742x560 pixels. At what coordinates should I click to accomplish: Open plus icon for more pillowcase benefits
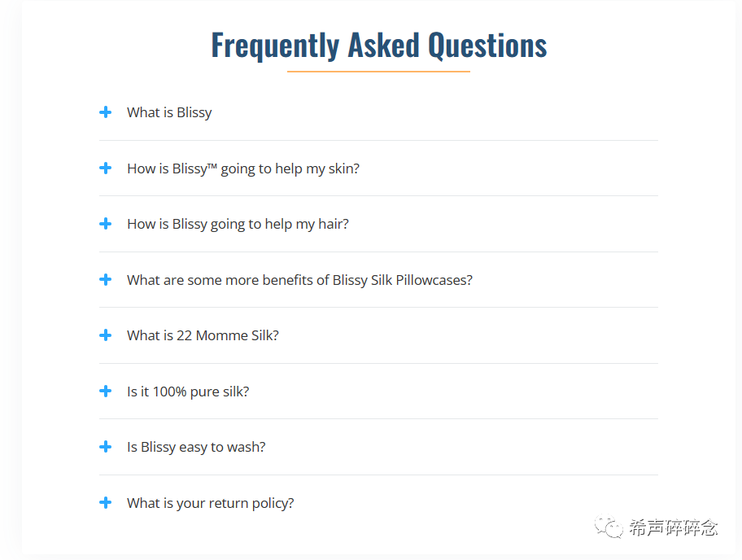pyautogui.click(x=106, y=279)
